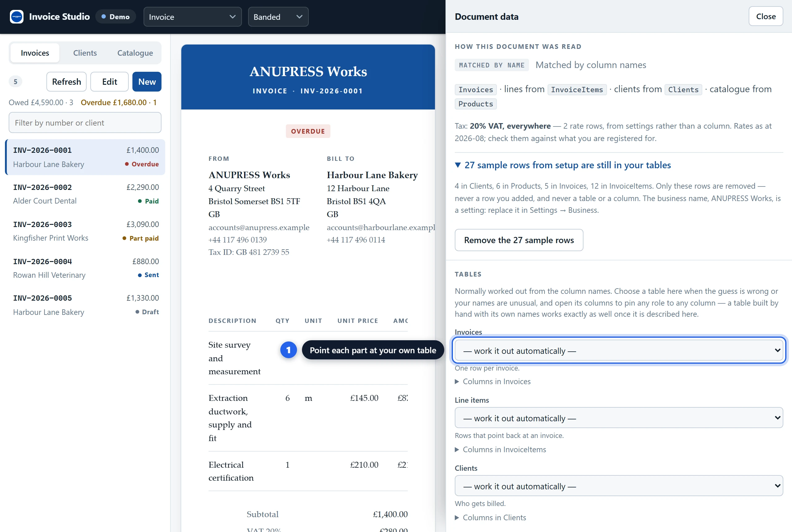Open the Invoices table dropdown
This screenshot has height=532, width=792.
click(x=619, y=350)
